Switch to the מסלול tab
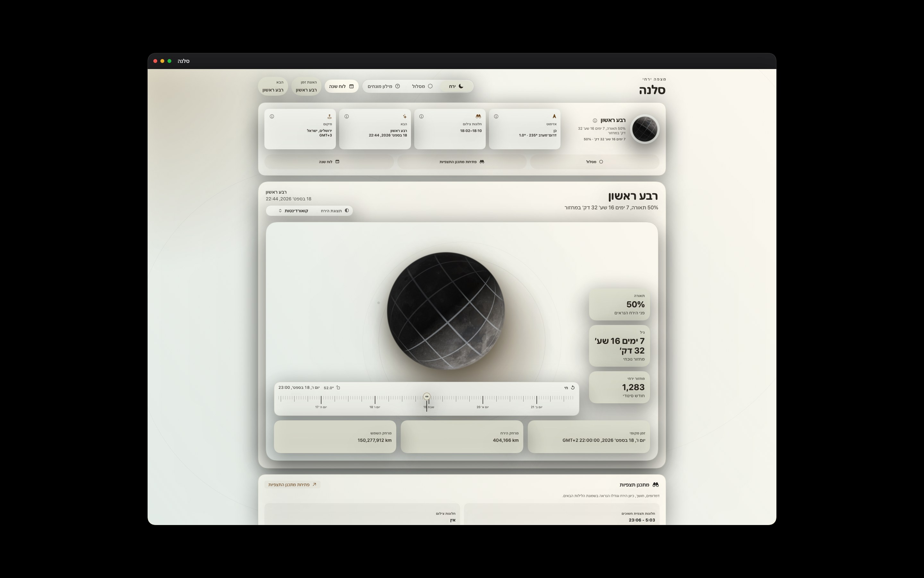 tap(422, 86)
